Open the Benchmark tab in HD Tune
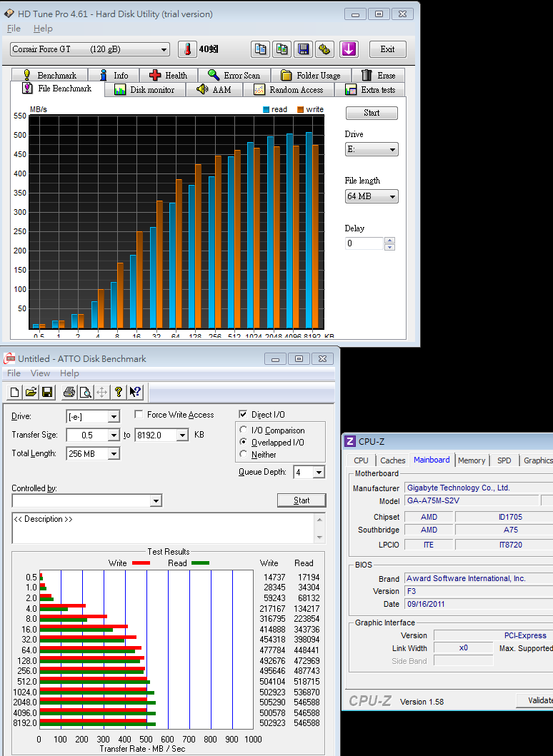 (x=49, y=75)
